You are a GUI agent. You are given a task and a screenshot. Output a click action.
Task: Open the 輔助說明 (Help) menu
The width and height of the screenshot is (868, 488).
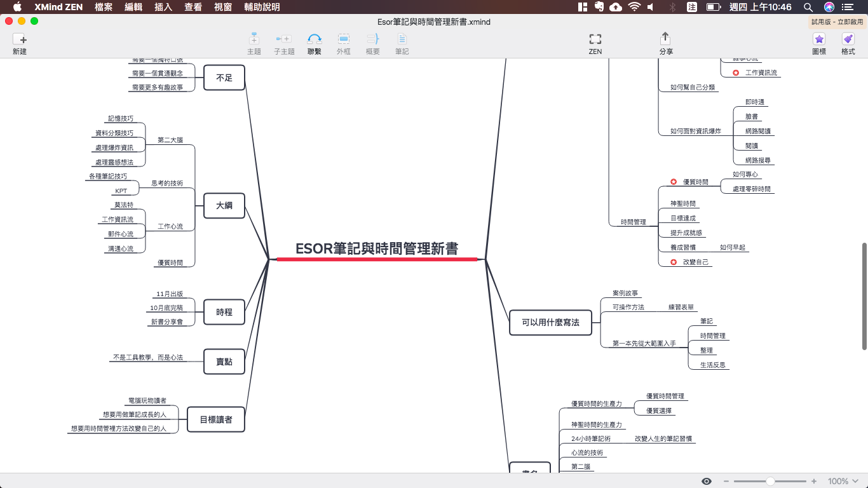pos(262,7)
